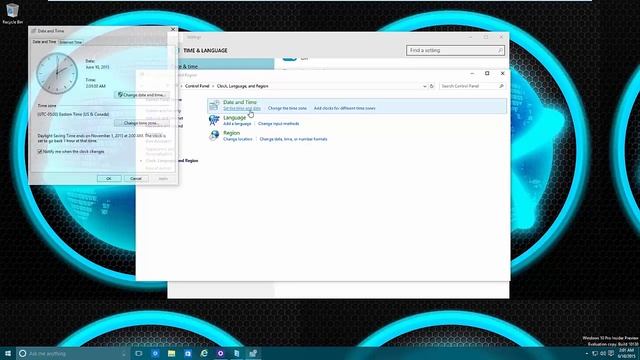Show hidden system tray icons
The image size is (640, 360).
pos(587,353)
